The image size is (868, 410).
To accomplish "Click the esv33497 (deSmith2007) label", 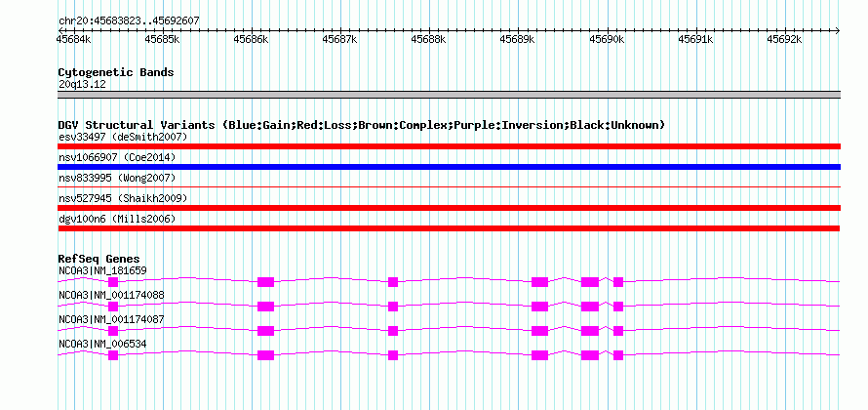I will click(x=123, y=137).
